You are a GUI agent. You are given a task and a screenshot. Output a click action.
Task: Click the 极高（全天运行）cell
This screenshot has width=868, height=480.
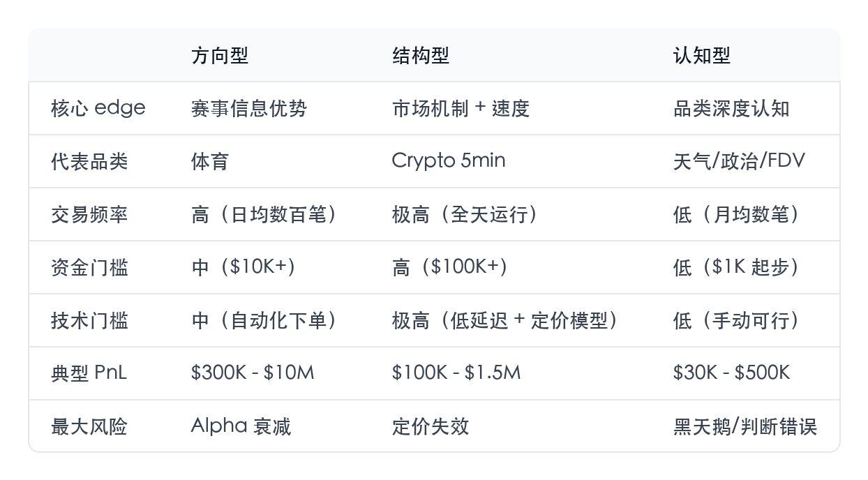(x=465, y=214)
